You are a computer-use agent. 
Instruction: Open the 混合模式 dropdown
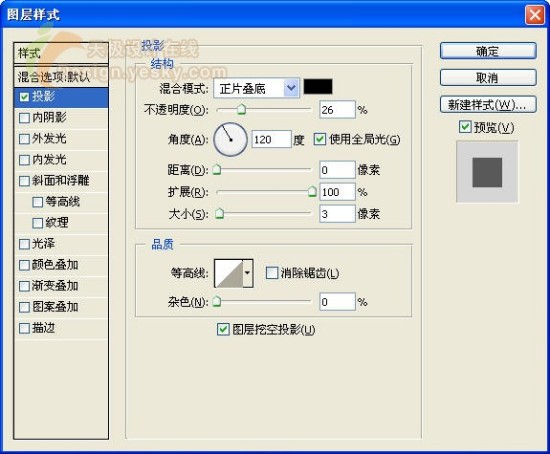coord(256,88)
